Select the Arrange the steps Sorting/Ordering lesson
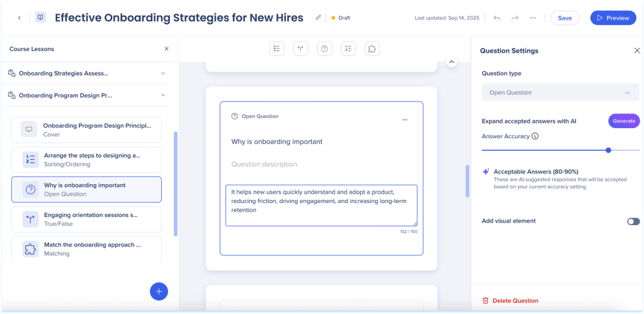The width and height of the screenshot is (644, 314). point(86,160)
